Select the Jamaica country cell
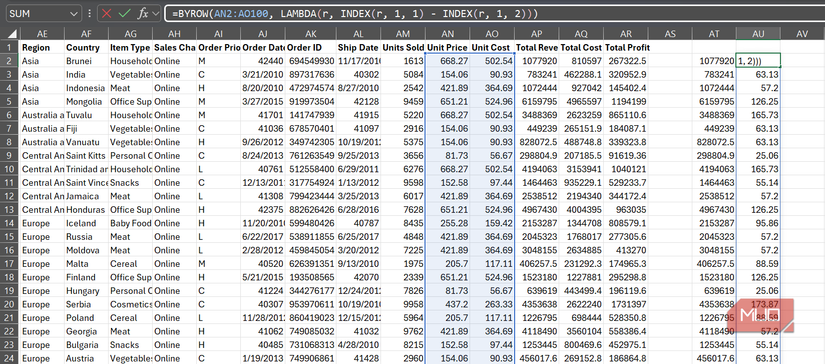 coord(86,196)
